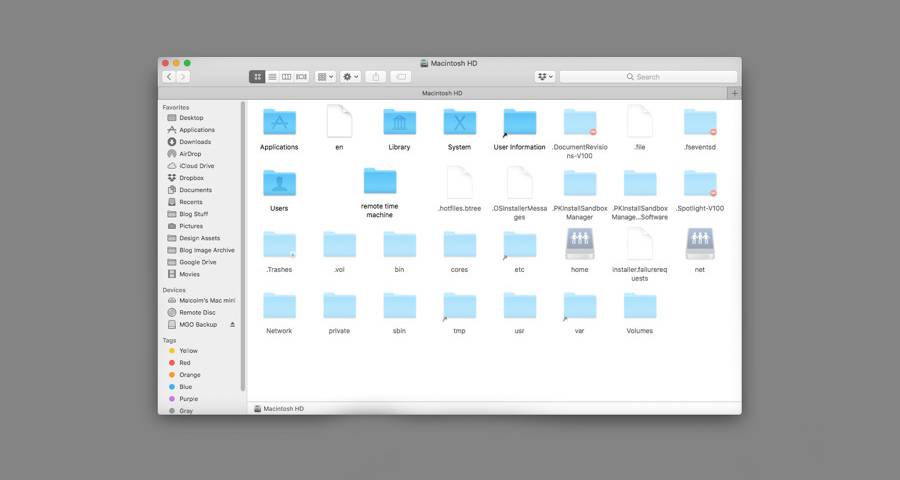
Task: Select the cores folder
Action: [460, 244]
